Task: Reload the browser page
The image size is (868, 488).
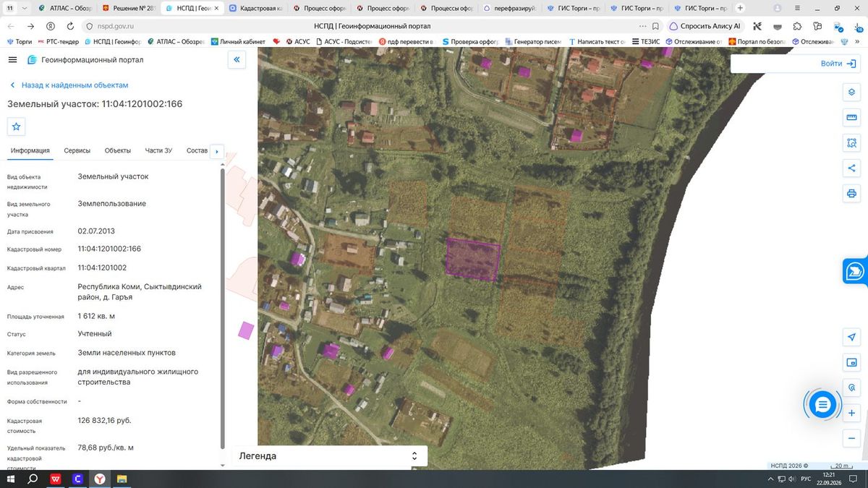Action: pyautogui.click(x=69, y=26)
